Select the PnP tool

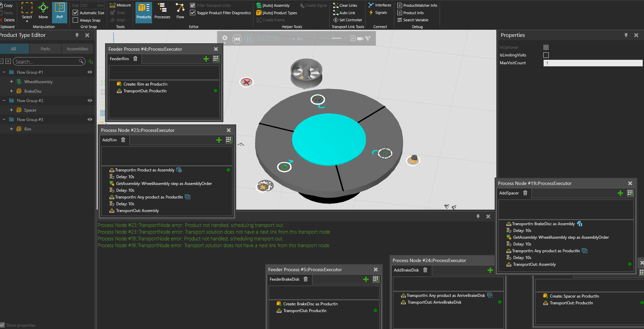pyautogui.click(x=59, y=12)
